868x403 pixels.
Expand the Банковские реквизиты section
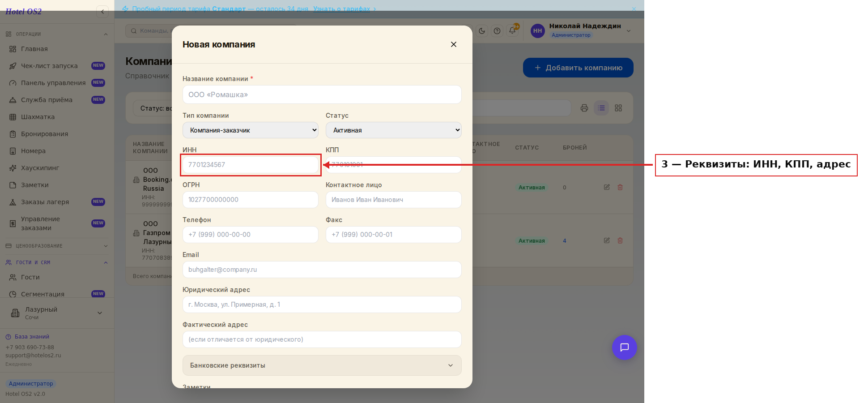[x=322, y=365]
